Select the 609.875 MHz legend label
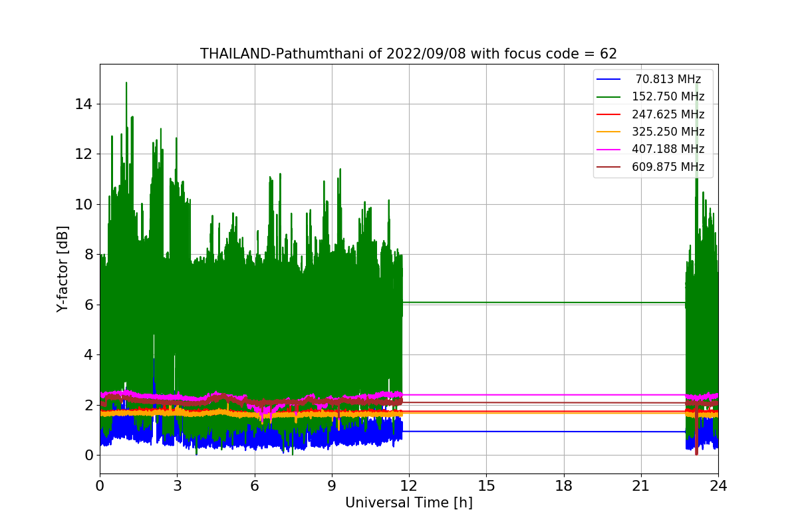 [668, 167]
